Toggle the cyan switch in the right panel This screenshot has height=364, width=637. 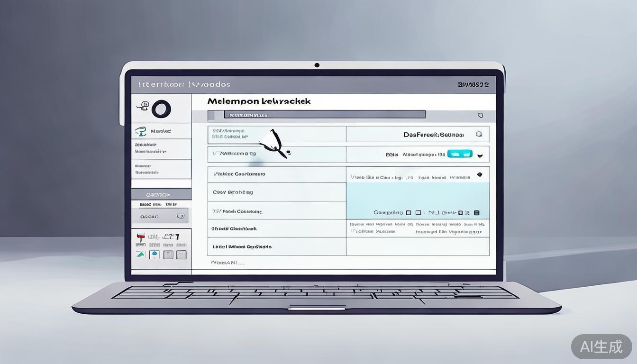pyautogui.click(x=460, y=154)
